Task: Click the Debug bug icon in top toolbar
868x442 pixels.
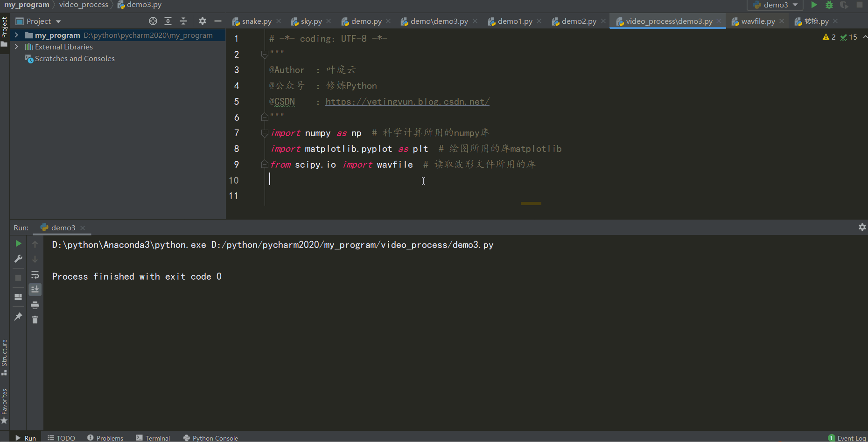Action: pyautogui.click(x=829, y=5)
